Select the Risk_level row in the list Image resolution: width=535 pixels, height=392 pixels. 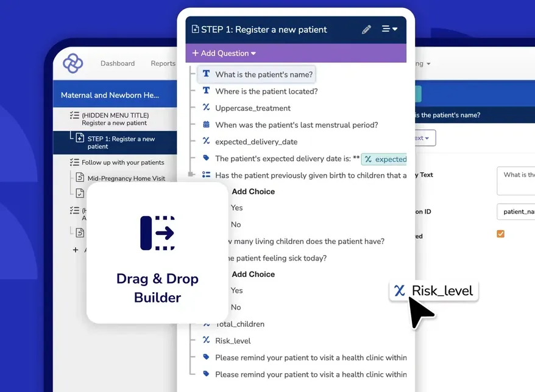233,341
